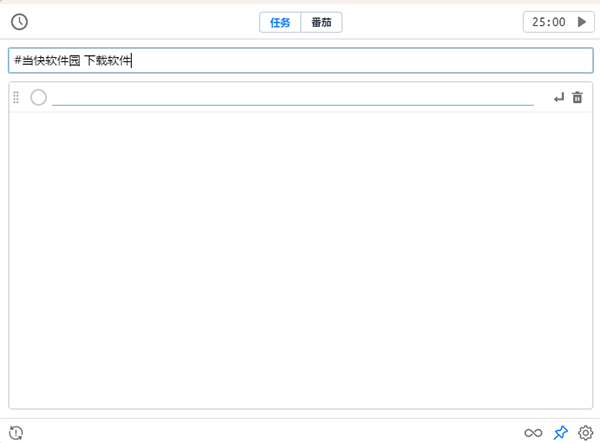Click the enter arrow icon on task row
This screenshot has height=443, width=600.
558,97
